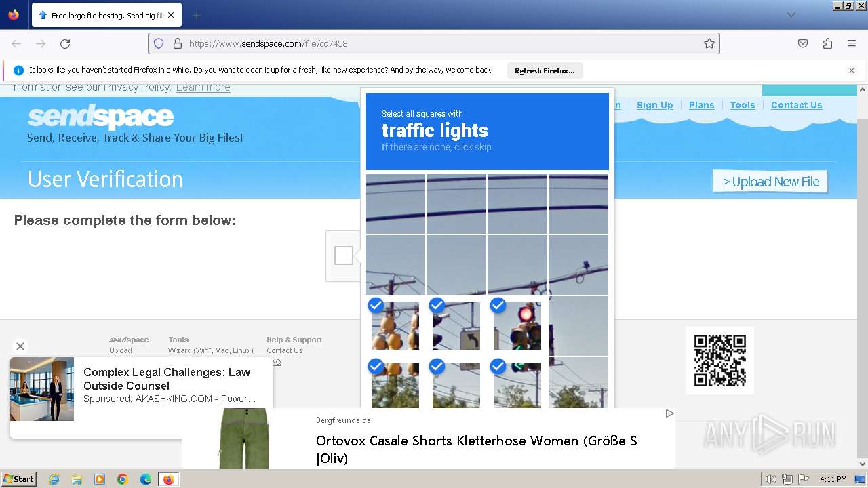Tick the reCAPTCHA verification checkbox
Viewport: 868px width, 488px height.
point(344,256)
